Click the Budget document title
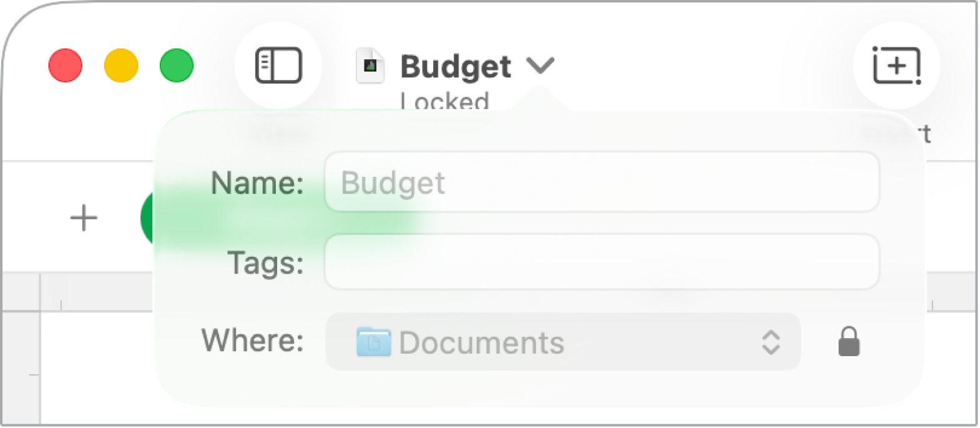The width and height of the screenshot is (980, 428). 456,66
